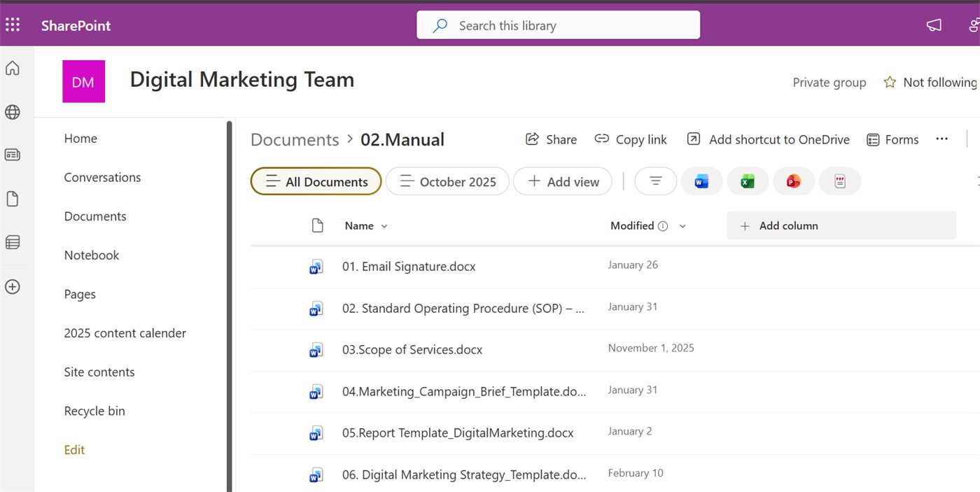Viewport: 980px width, 492px height.
Task: Open the globe My sites icon
Action: coord(13,112)
